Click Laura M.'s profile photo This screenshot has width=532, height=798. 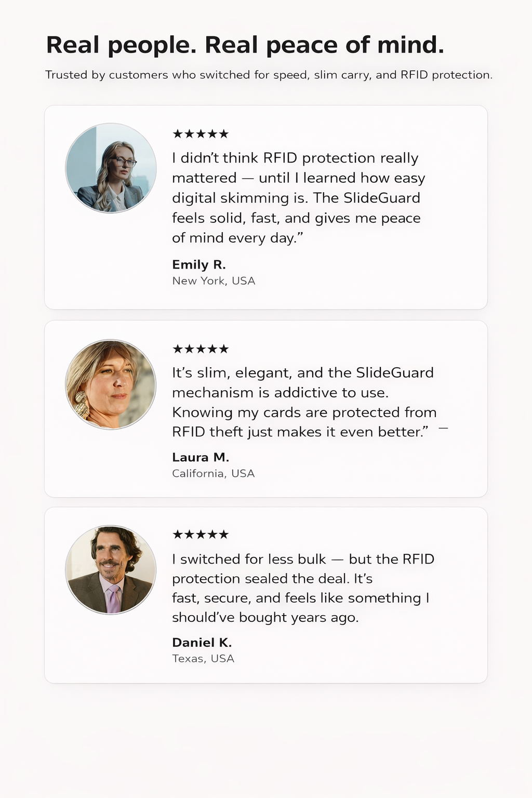pyautogui.click(x=111, y=384)
